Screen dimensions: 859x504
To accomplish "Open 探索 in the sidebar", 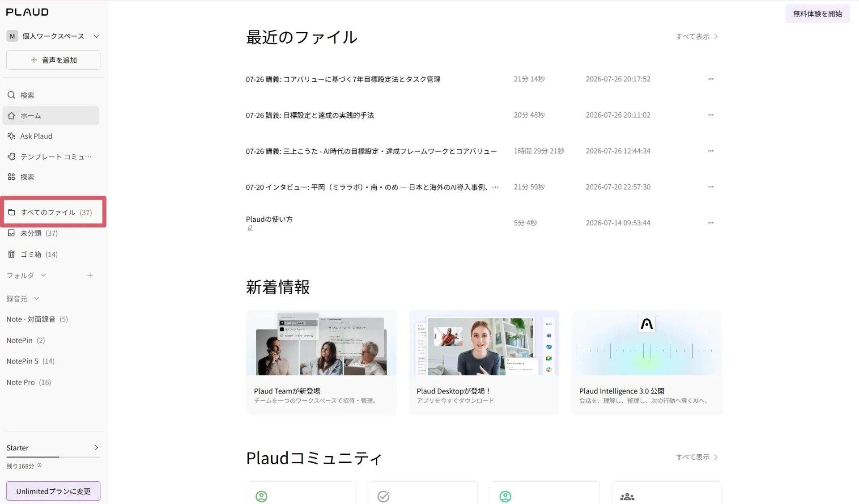I will click(x=51, y=177).
